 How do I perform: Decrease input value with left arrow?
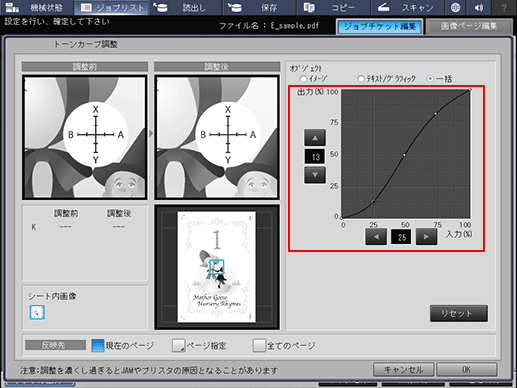click(376, 237)
